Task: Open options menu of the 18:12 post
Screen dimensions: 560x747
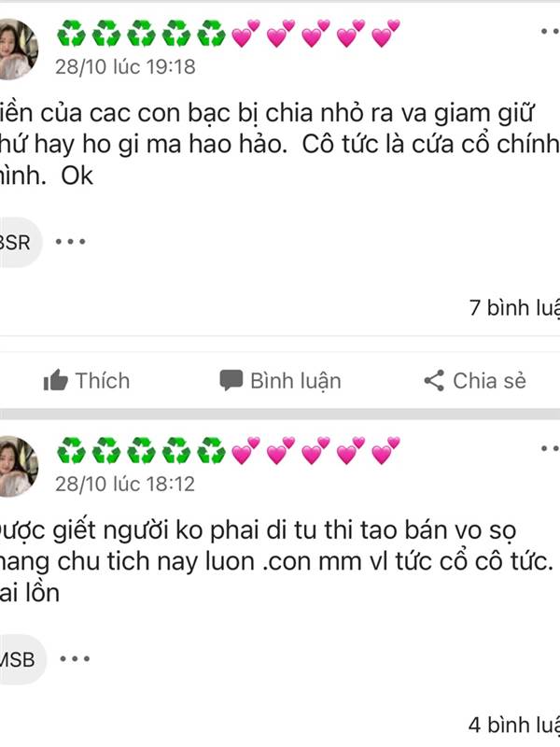Action: (550, 448)
